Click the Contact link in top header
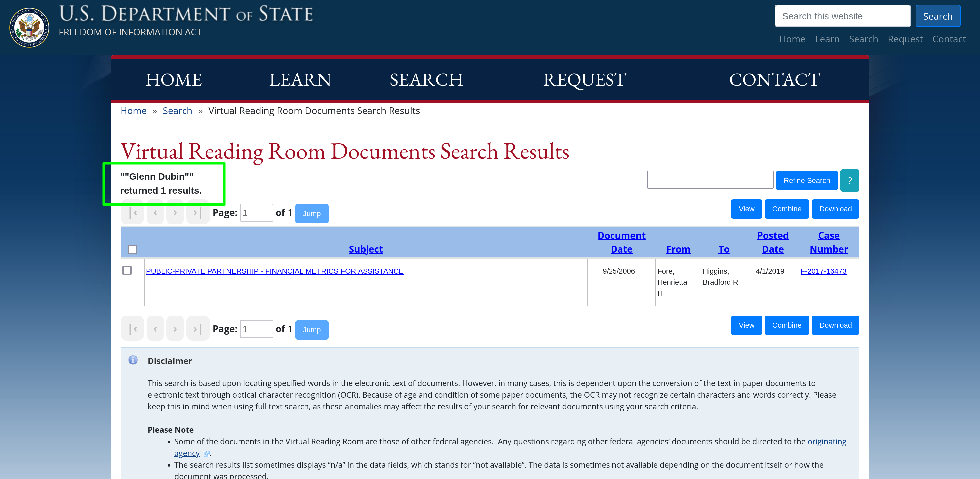Screen dimensions: 980x479 coord(949,39)
